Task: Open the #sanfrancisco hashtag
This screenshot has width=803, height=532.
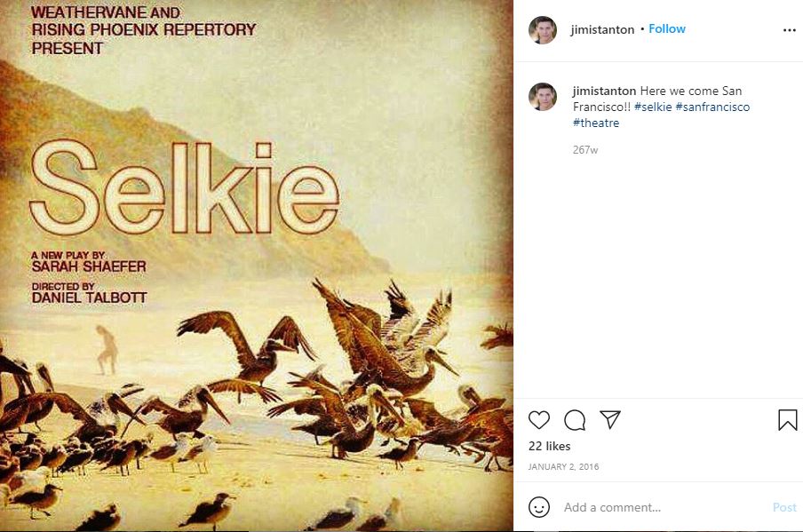Action: click(712, 107)
